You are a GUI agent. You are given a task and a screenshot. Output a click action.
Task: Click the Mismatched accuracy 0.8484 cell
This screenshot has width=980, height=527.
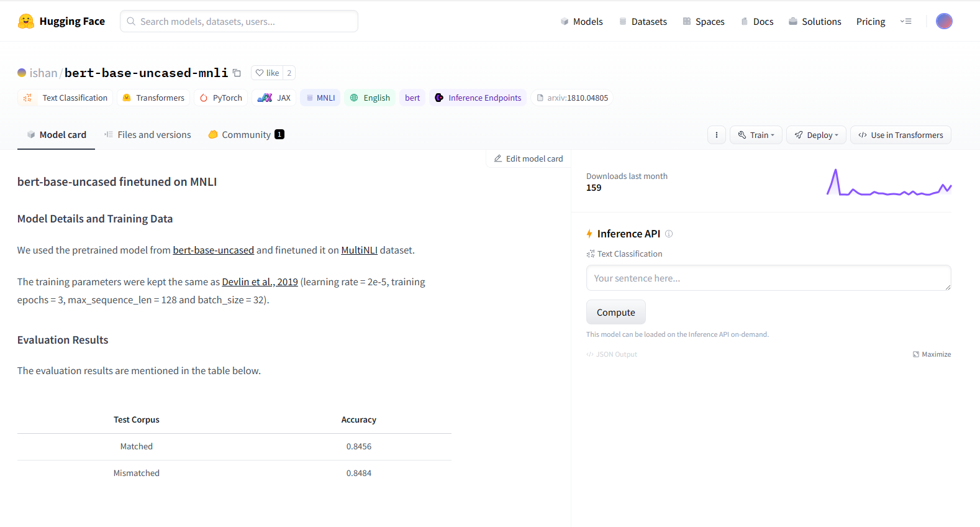point(359,473)
